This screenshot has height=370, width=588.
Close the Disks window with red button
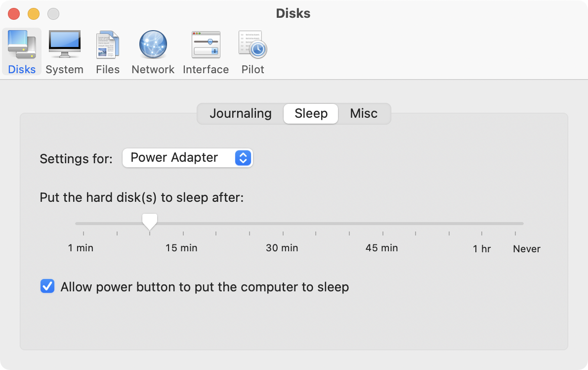click(x=14, y=14)
